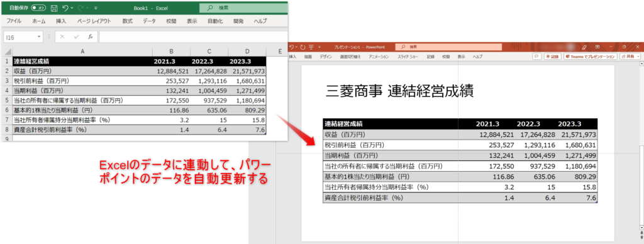Click the fx insert function icon
644x244 pixels.
point(91,36)
